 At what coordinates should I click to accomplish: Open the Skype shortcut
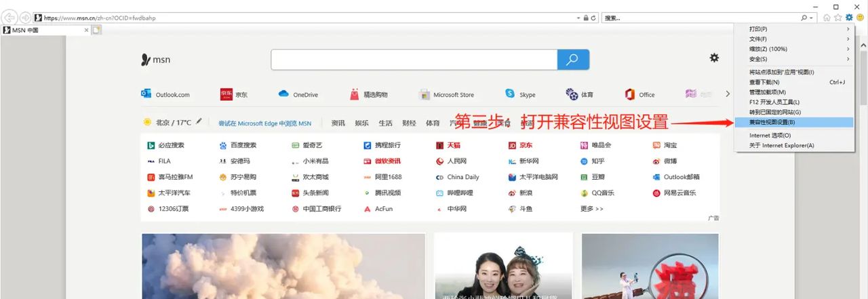(520, 94)
